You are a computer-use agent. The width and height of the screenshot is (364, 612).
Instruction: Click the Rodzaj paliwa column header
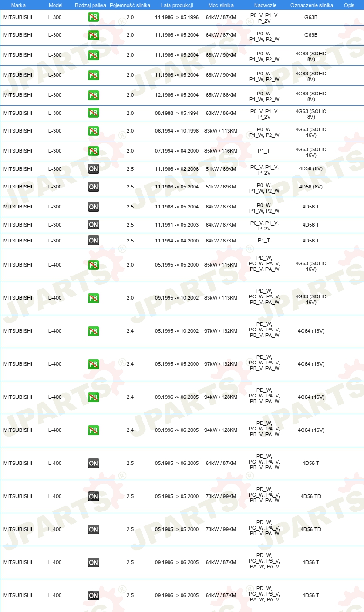tap(90, 5)
